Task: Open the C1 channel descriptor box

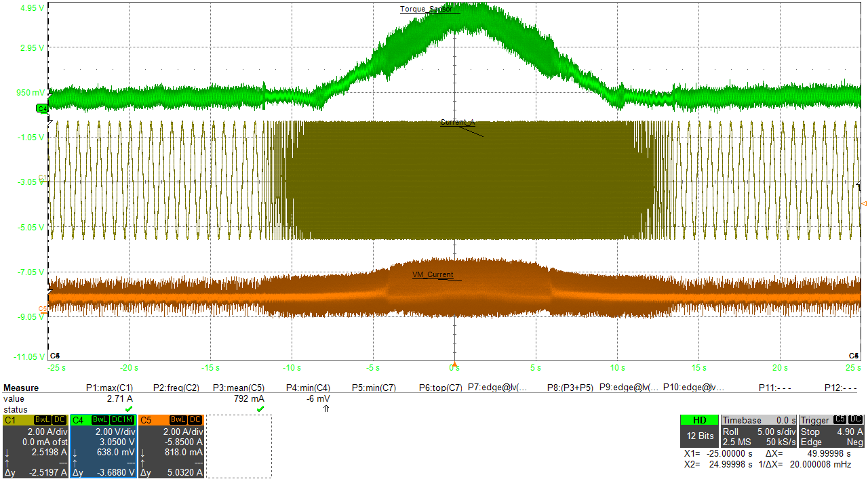Action: (34, 446)
